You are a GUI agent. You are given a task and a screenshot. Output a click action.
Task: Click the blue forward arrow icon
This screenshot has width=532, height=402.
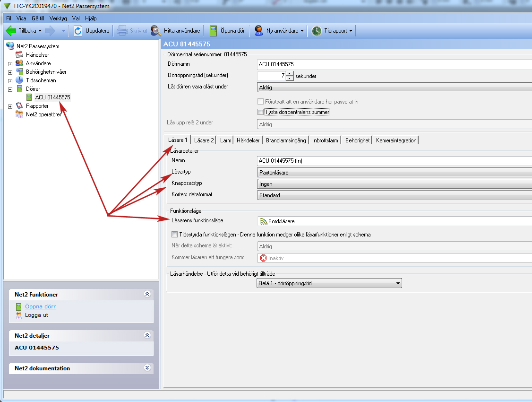click(x=50, y=31)
